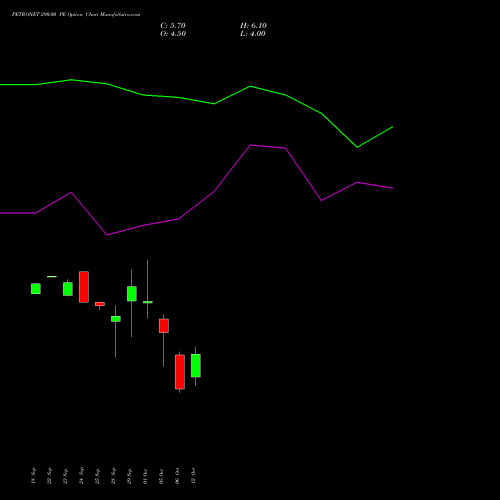This screenshot has width=500, height=500.
Task: Click the last date label '12 Oct'
Action: click(x=193, y=476)
